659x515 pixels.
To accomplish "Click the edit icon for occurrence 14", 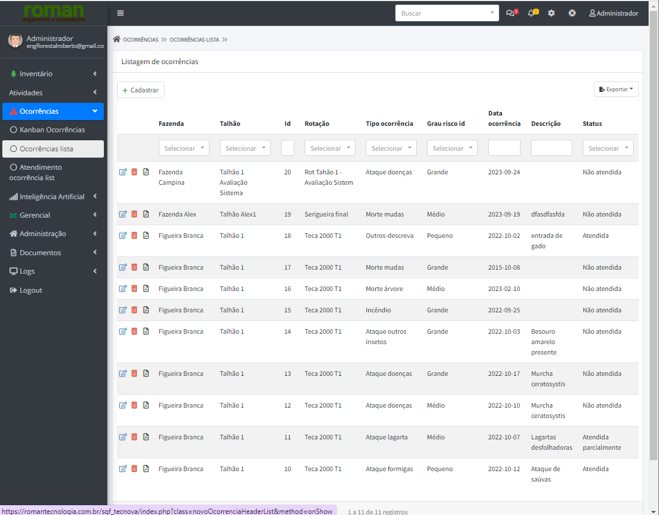I will pos(123,331).
